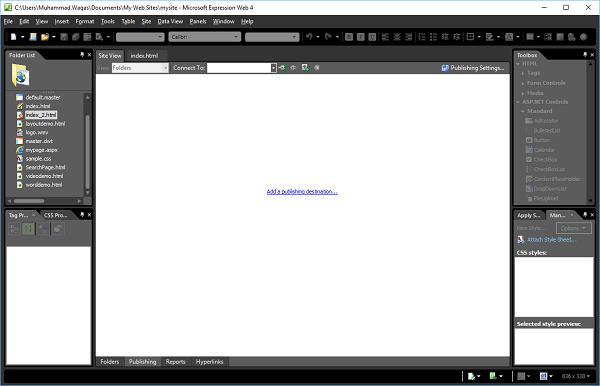Switch to the index.html tab

[144, 55]
